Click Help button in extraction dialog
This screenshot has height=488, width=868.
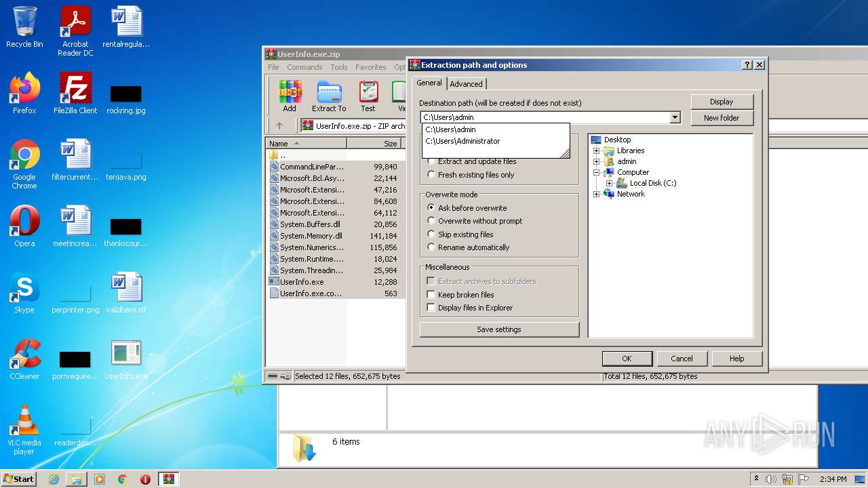point(736,359)
